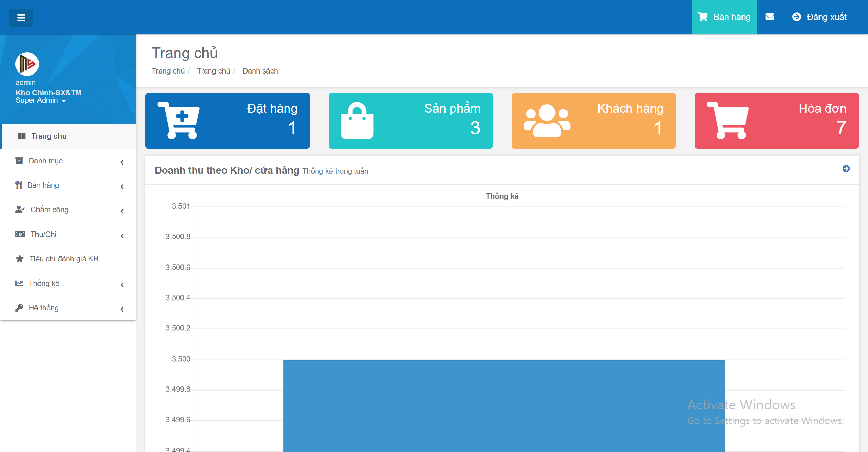Click the blue bar in Thống kê chart
The width and height of the screenshot is (868, 452).
click(x=504, y=405)
